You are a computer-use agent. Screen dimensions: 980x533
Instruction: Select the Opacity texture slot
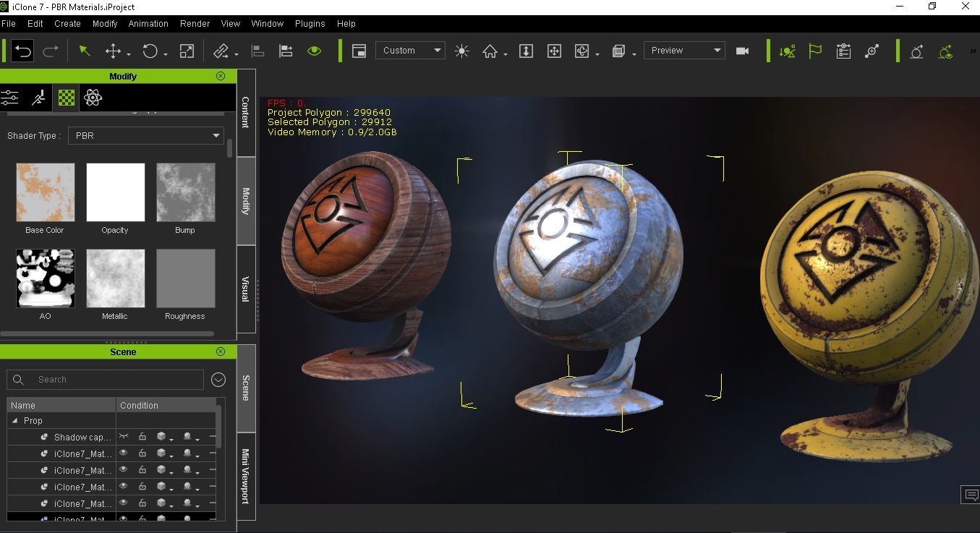tap(115, 192)
